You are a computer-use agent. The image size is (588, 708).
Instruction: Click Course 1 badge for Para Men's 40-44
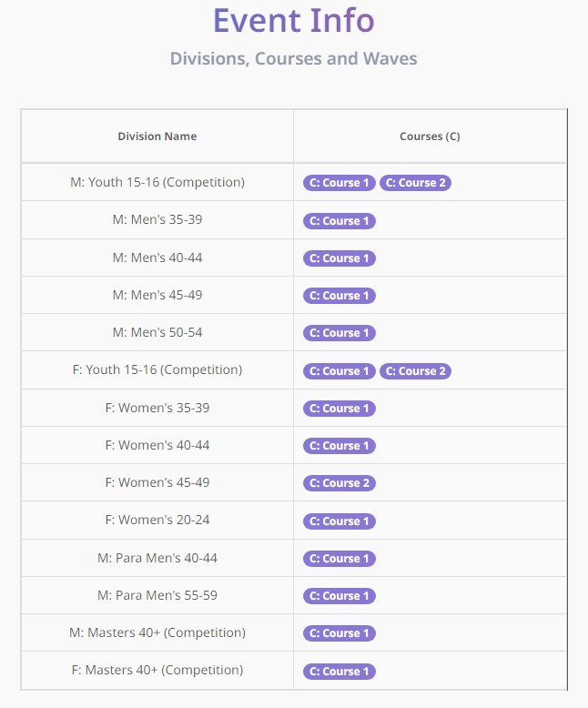pyautogui.click(x=340, y=559)
